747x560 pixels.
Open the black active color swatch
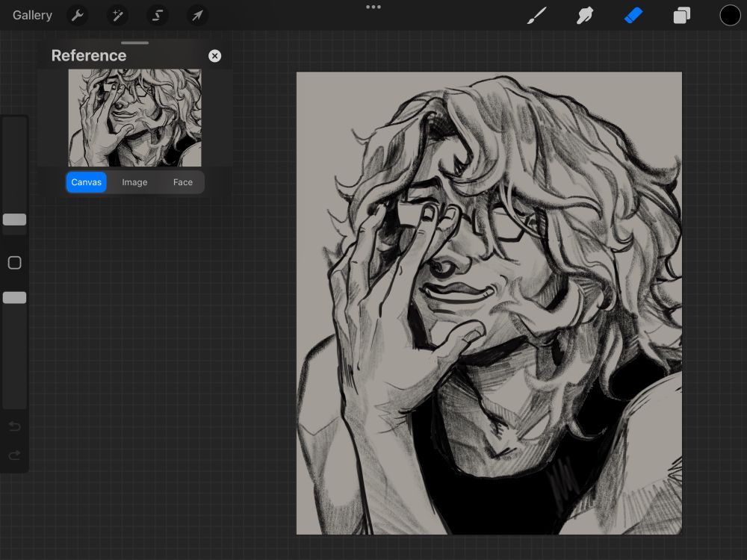[x=730, y=16]
